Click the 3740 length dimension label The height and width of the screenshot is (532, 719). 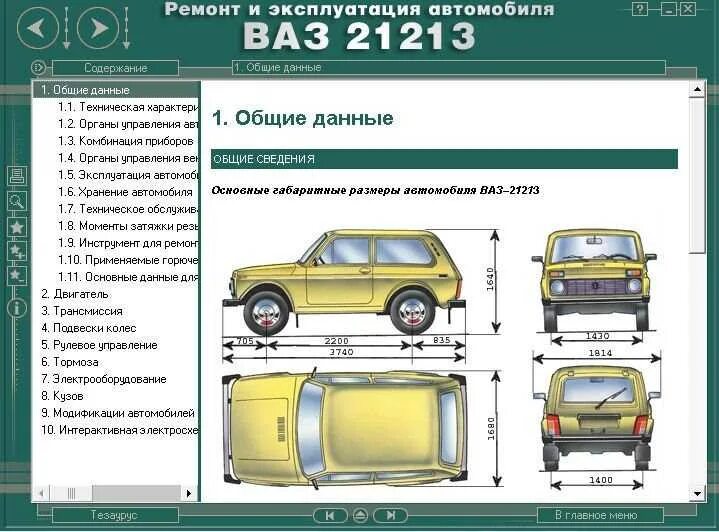tap(342, 352)
